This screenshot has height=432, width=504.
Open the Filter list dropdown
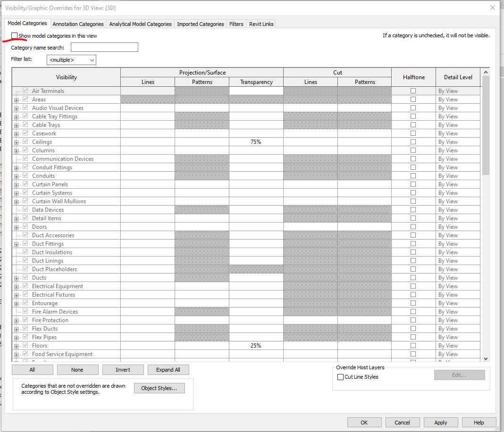coord(91,60)
